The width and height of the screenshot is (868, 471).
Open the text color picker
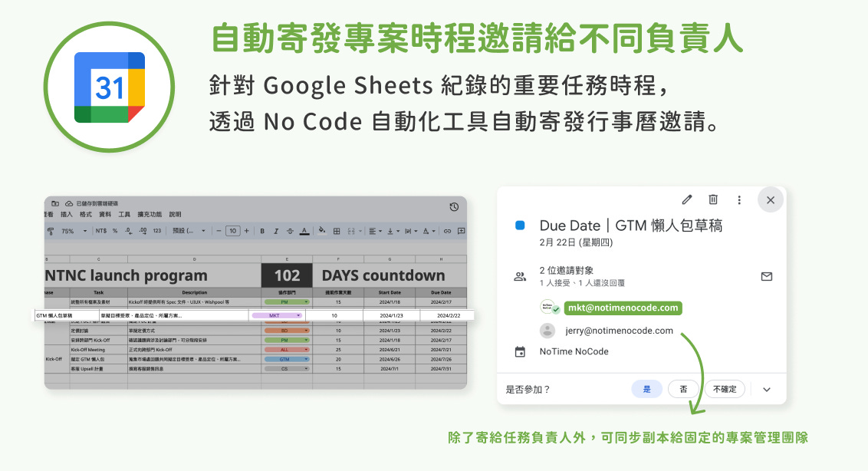pyautogui.click(x=304, y=231)
